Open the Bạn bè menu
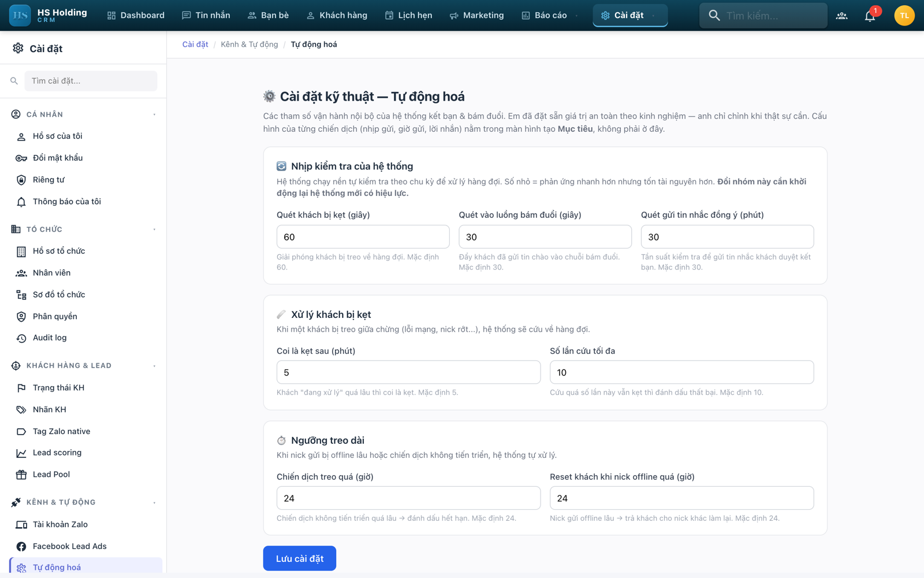Viewport: 924px width, 578px height. pyautogui.click(x=268, y=16)
